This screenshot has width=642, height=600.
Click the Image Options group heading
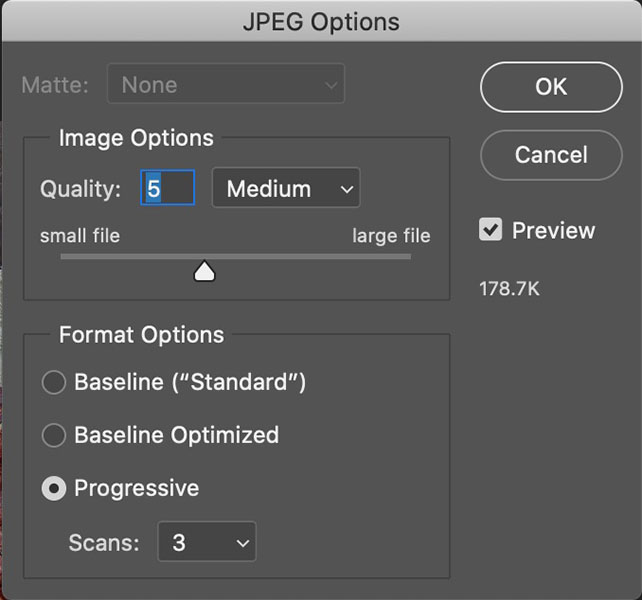coord(136,138)
